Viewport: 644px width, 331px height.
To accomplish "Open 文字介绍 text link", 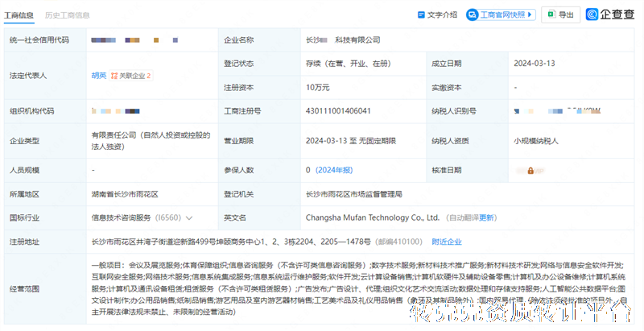I will pyautogui.click(x=442, y=14).
